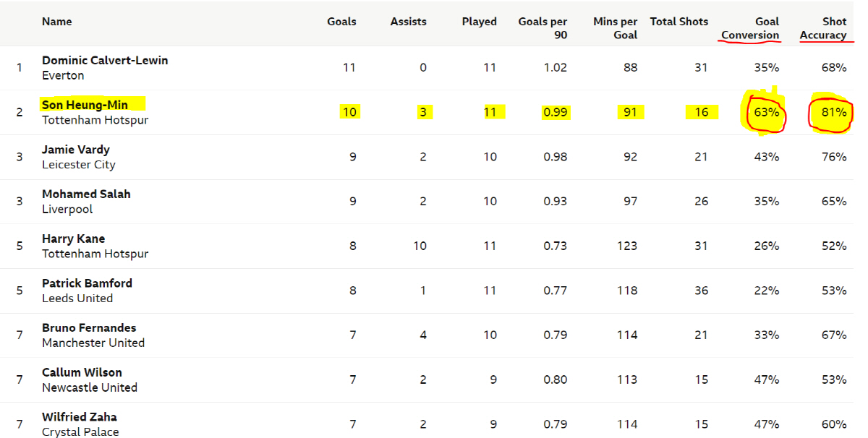
Task: Click Son's circled 63% goal conversion
Action: tap(767, 113)
